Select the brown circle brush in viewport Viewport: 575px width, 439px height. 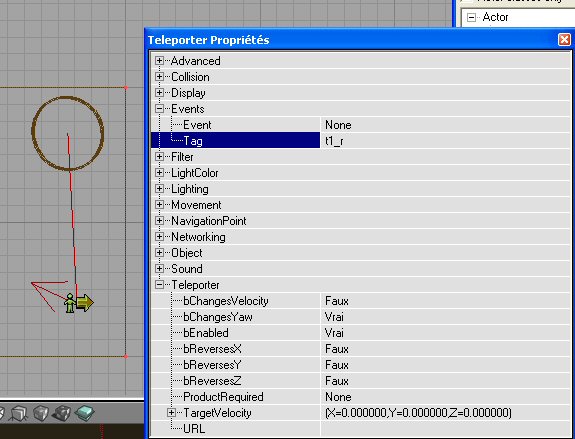coord(67,133)
